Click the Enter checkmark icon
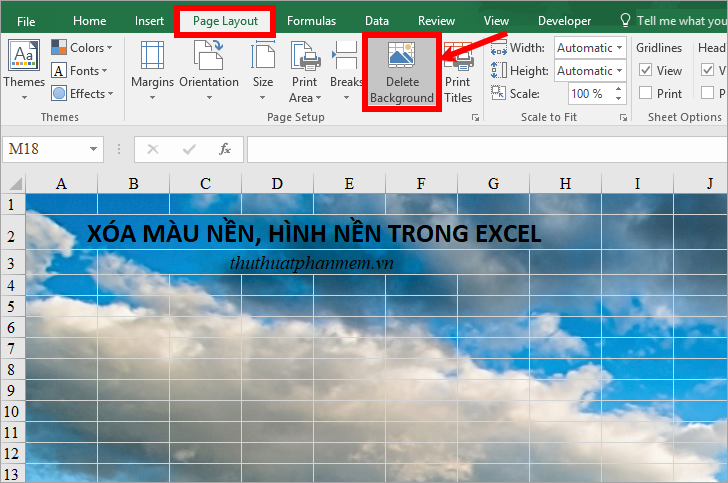 [x=189, y=149]
